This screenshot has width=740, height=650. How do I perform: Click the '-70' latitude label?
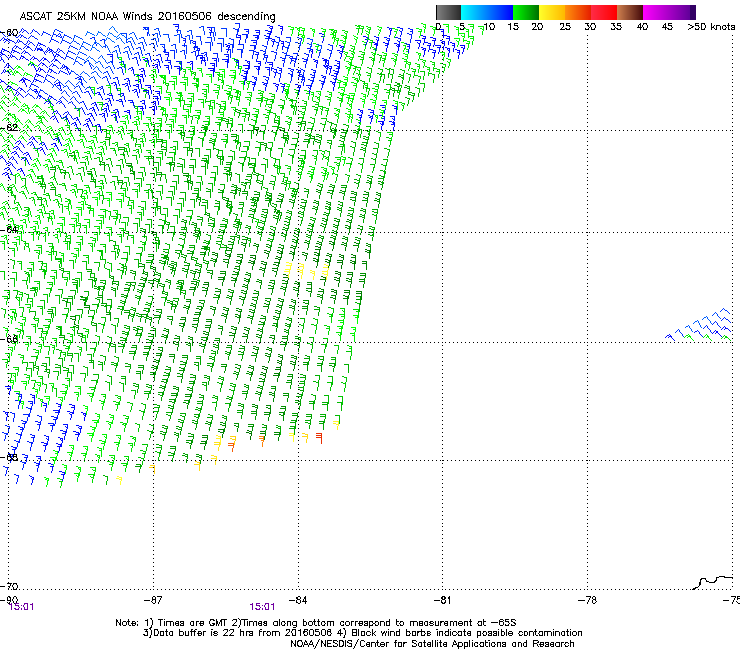9,586
